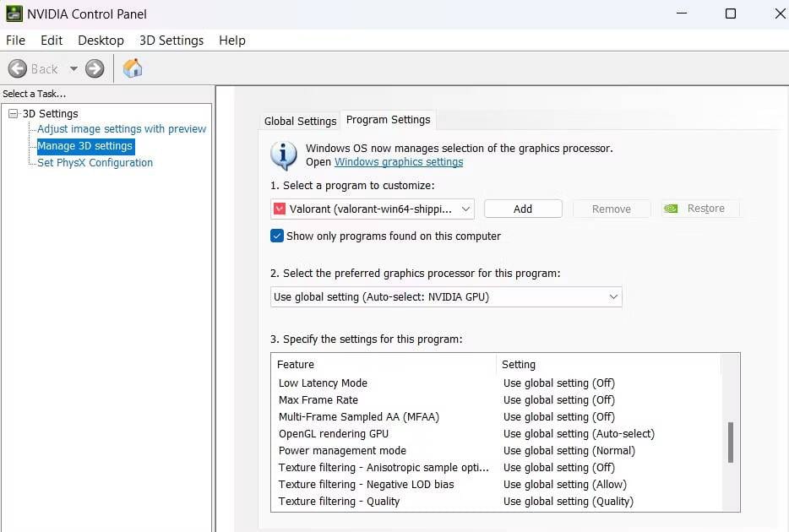Click the Valorant game icon in the program selector

(x=280, y=209)
